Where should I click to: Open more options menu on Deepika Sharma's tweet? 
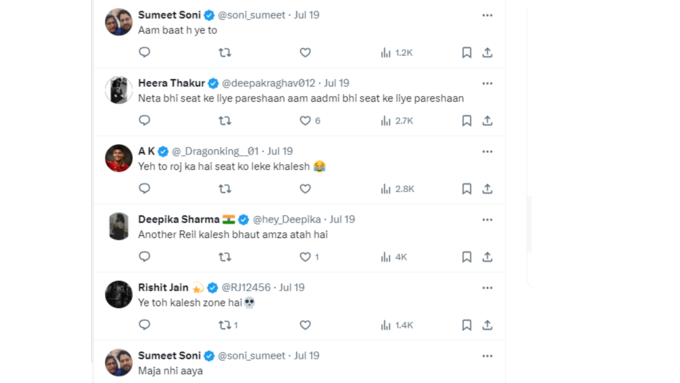pos(487,219)
